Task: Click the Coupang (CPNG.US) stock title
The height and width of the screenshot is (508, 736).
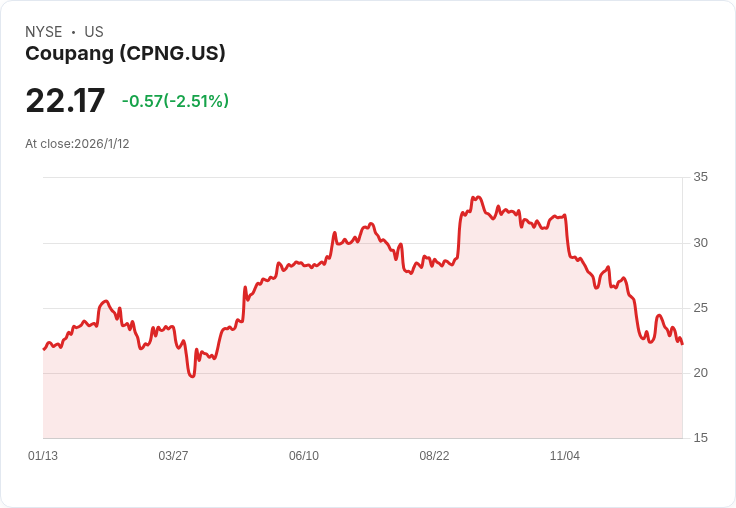Action: 125,54
